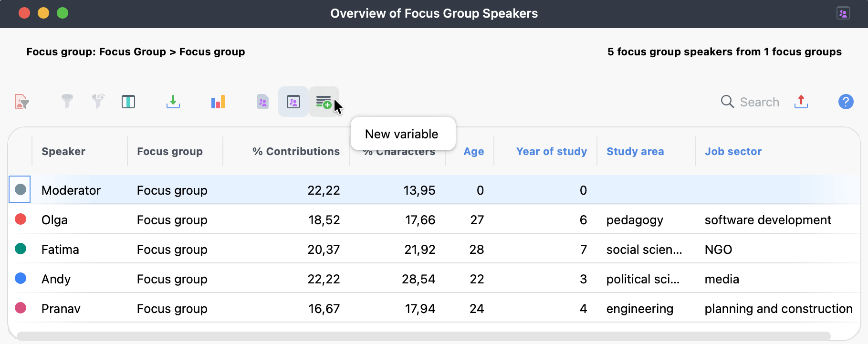The width and height of the screenshot is (868, 344).
Task: Click Andy's blue color dot
Action: pyautogui.click(x=21, y=278)
